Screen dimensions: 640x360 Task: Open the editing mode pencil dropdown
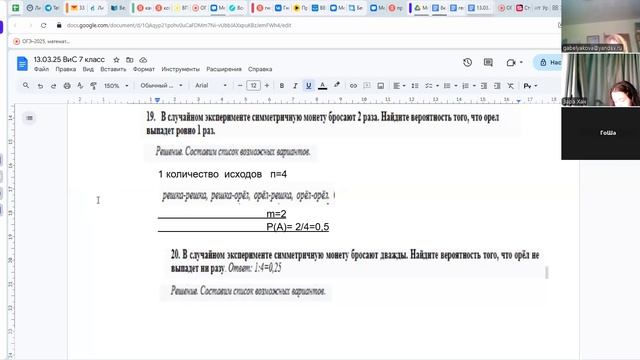pos(530,86)
